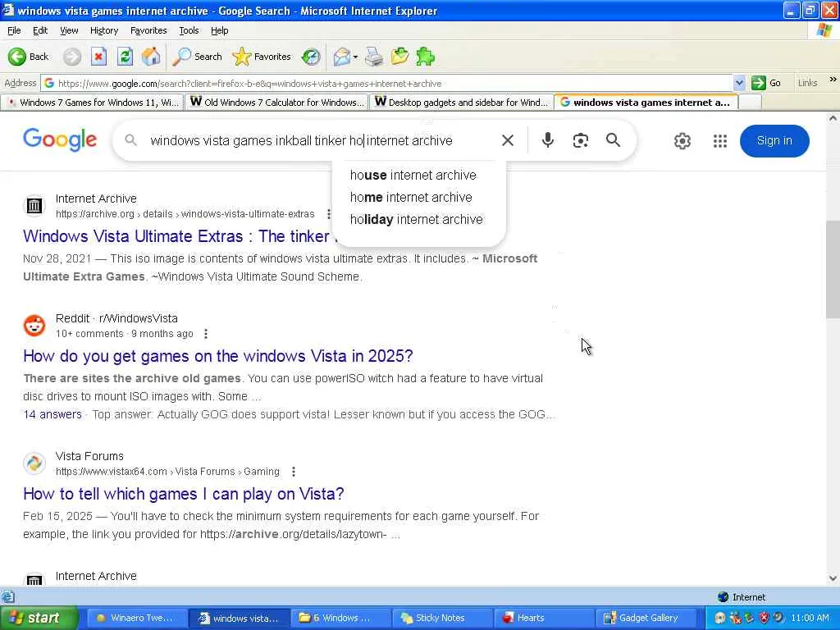Expand the Mail button dropdown arrow
The width and height of the screenshot is (840, 630).
coord(355,57)
